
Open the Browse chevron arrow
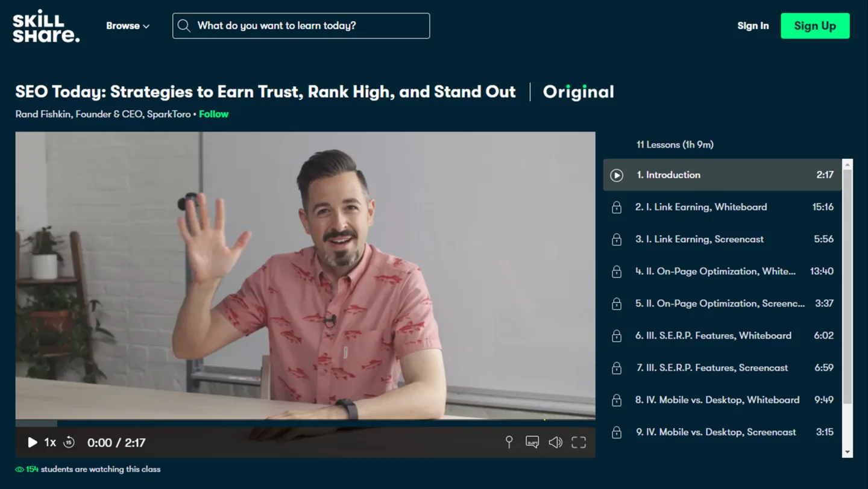145,26
